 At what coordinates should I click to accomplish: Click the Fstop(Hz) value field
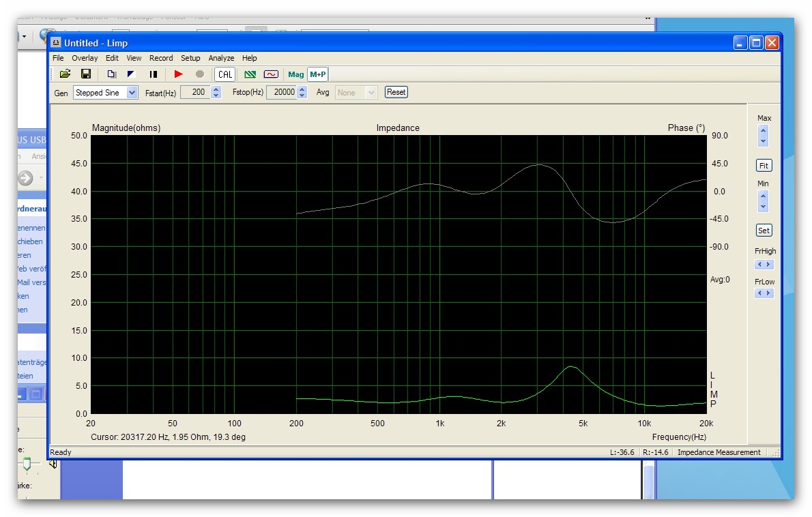coord(281,93)
